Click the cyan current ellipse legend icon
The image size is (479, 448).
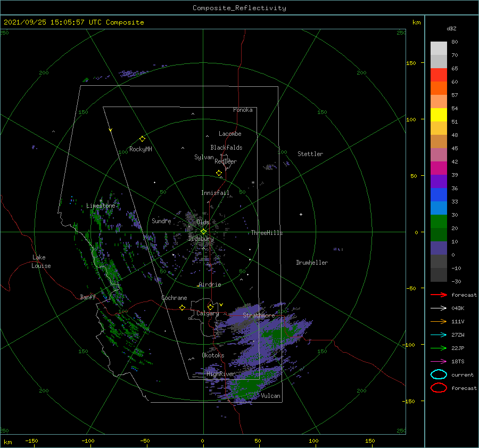click(x=439, y=374)
